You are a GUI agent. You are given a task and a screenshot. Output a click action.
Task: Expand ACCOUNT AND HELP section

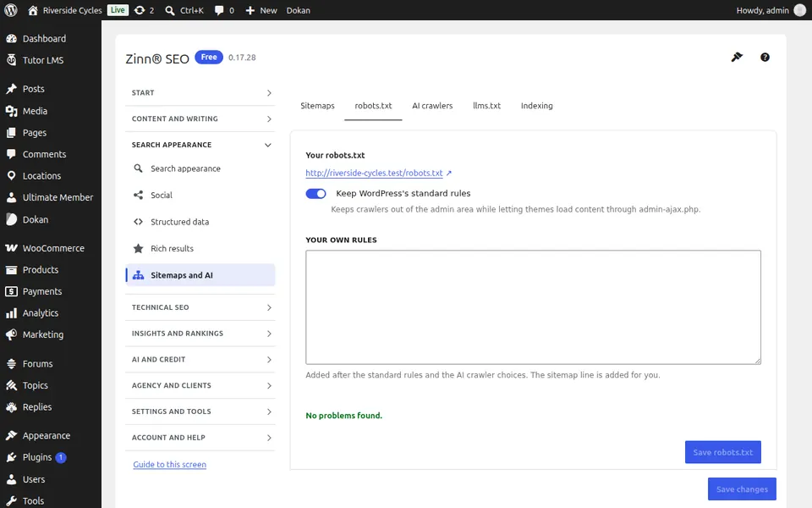pos(200,438)
